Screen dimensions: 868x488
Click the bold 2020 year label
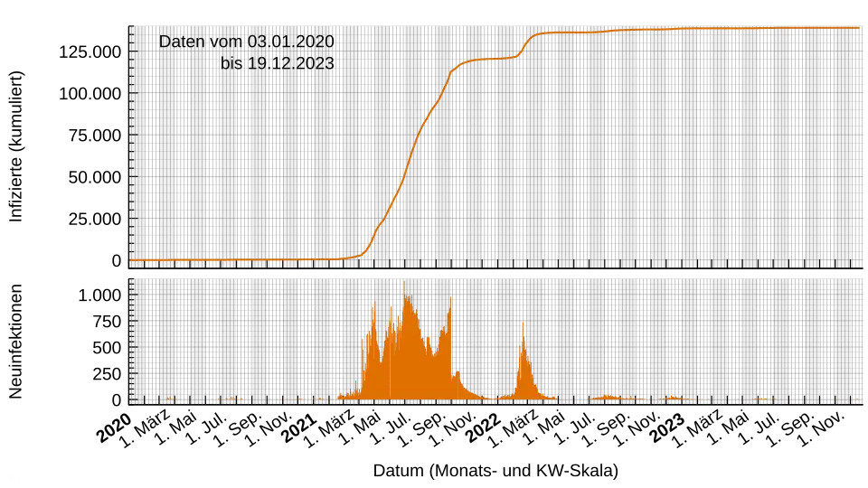[x=114, y=428]
